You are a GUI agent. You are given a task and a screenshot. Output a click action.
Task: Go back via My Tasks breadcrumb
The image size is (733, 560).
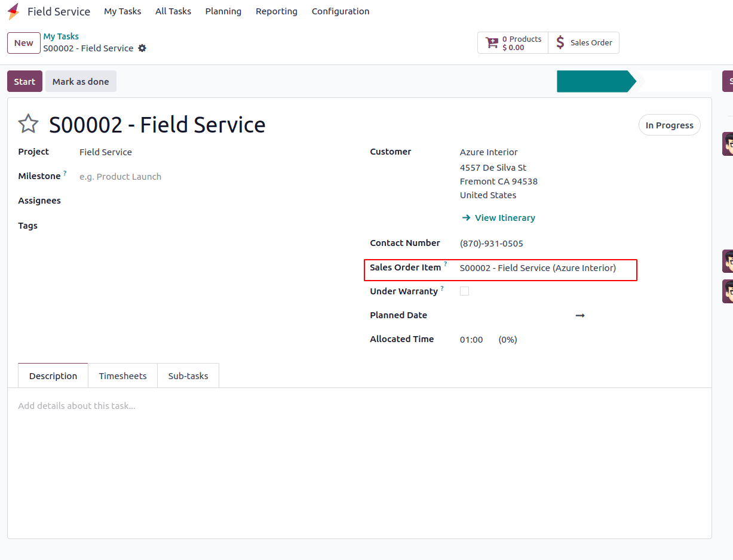(x=61, y=36)
